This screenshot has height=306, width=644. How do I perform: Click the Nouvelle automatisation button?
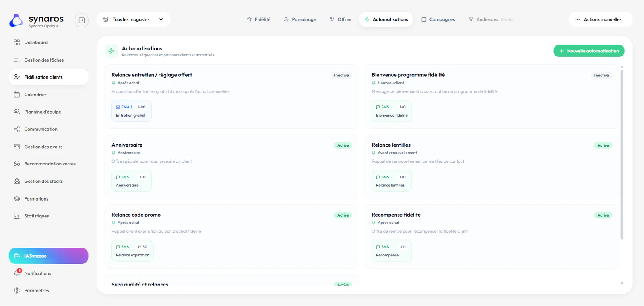point(589,51)
